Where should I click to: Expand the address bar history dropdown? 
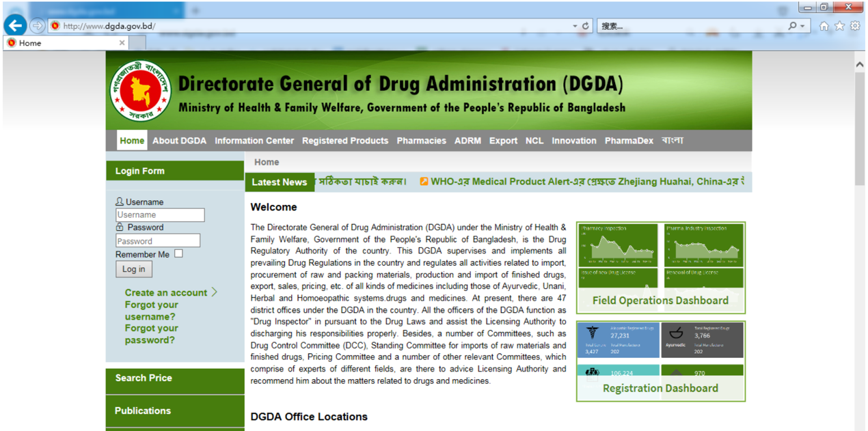[x=575, y=26]
